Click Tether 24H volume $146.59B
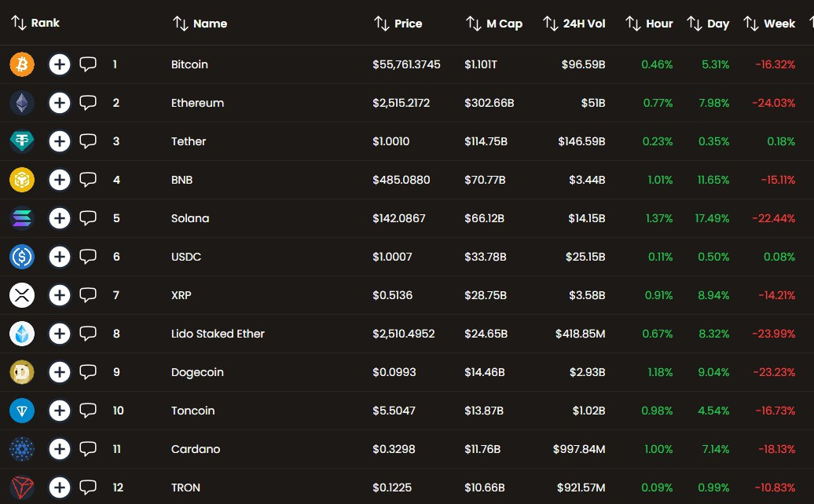Viewport: 814px width, 504px height. point(581,141)
